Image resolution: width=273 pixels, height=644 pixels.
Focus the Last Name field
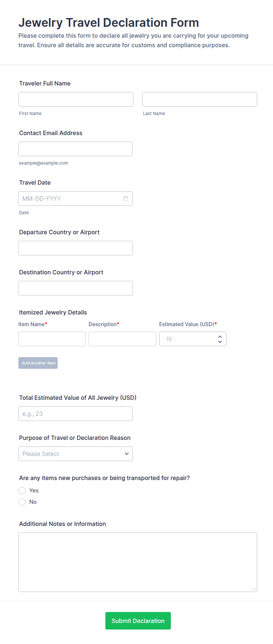(x=200, y=99)
